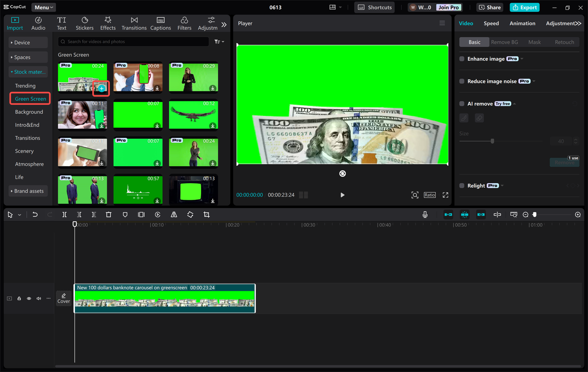Click the voiceover microphone icon

425,214
